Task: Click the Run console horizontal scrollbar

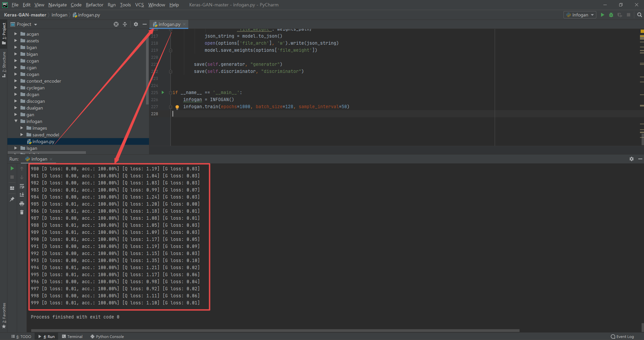Action: [275, 331]
